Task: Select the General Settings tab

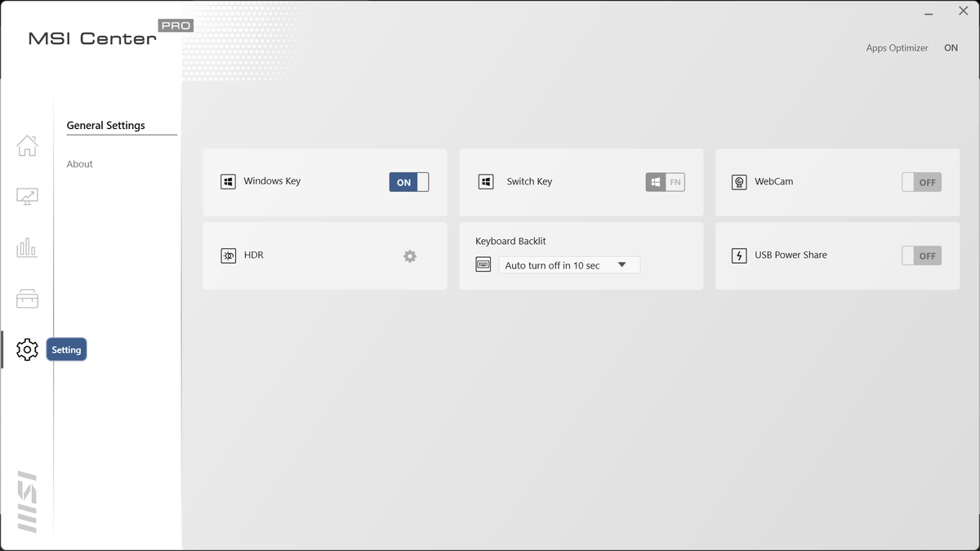Action: 106,126
